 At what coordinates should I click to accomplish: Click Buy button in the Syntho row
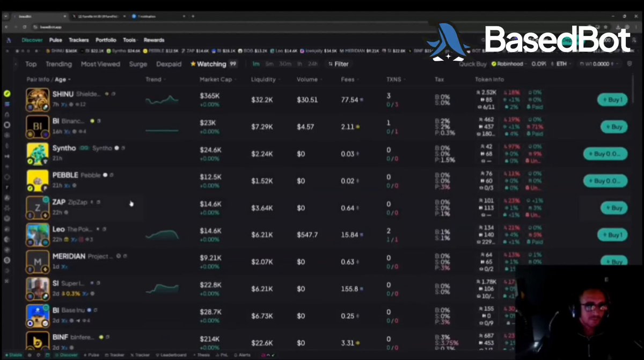[605, 154]
